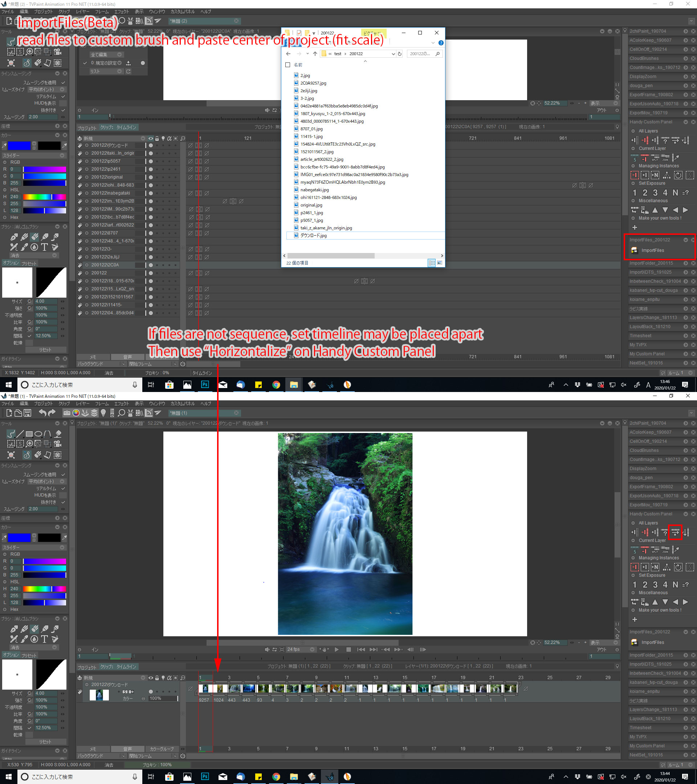Toggle HUDを表示 checkbox in bottom window
Viewport: 697px width, 784px height.
pyautogui.click(x=63, y=495)
